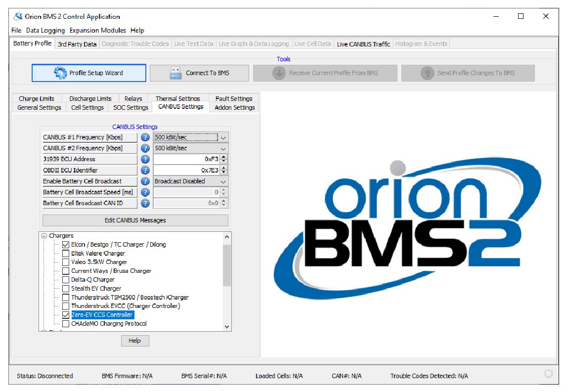Open the Data Logging menu

point(45,30)
